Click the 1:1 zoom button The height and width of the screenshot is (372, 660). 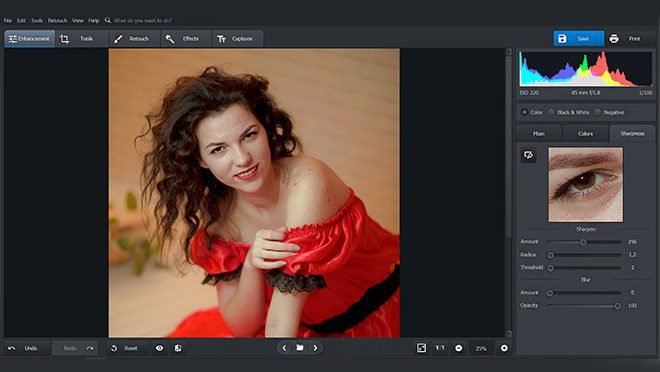coord(440,348)
